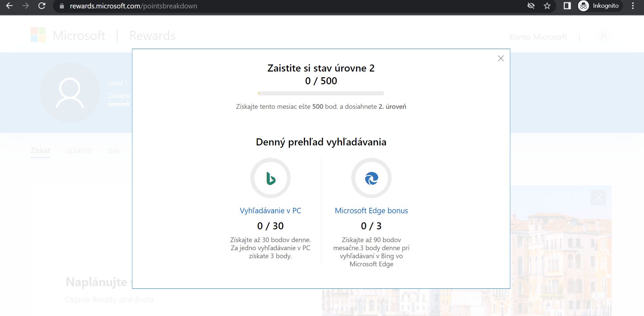Image resolution: width=644 pixels, height=316 pixels.
Task: Click the crossed-eye tracking icon in address bar
Action: [x=531, y=6]
